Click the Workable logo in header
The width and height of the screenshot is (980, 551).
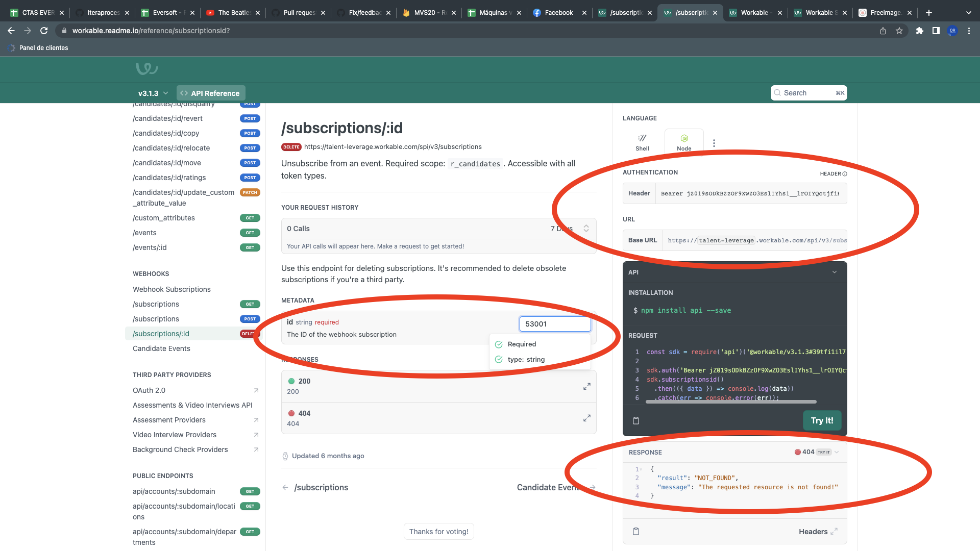pos(147,68)
